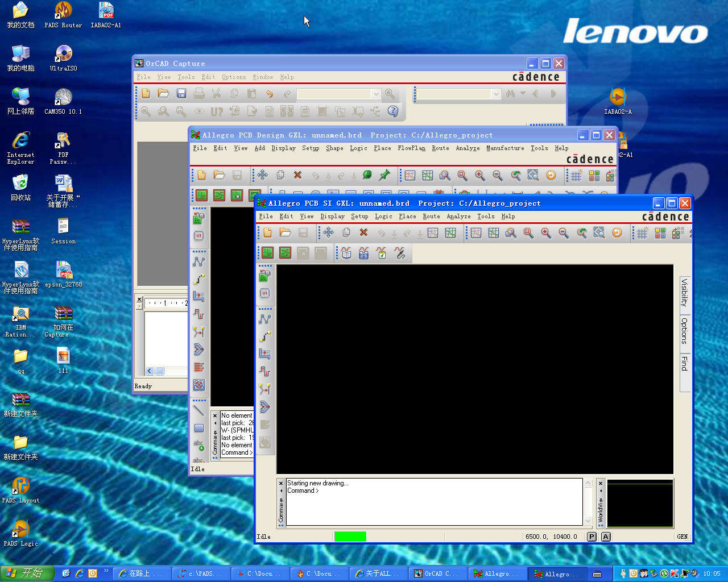Toggle the P button in Allegro PCB SI status bar
Screen dimensions: 728x582
tap(591, 537)
